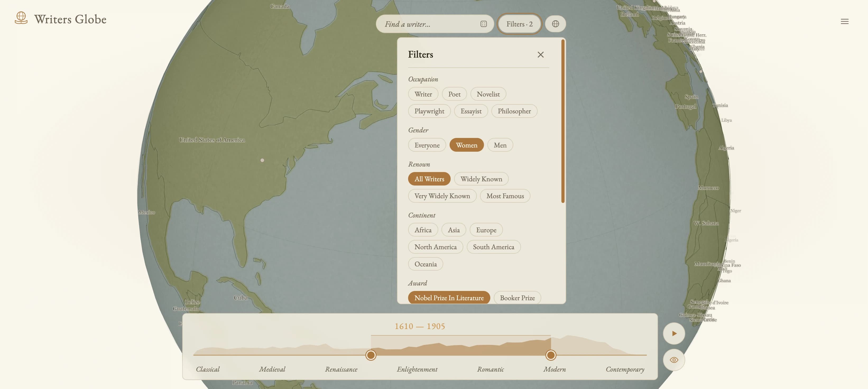Click the Find a writer search field
This screenshot has height=389, width=868.
pos(435,24)
